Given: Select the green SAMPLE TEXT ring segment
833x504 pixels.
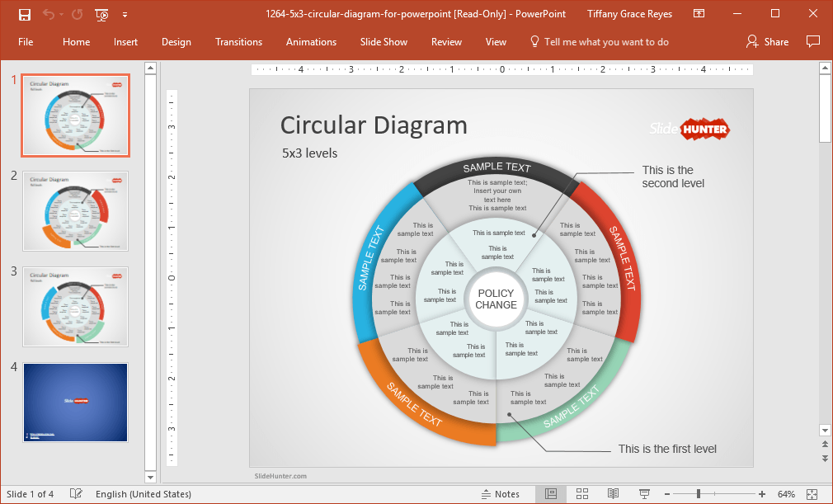Looking at the screenshot, I should tap(571, 407).
